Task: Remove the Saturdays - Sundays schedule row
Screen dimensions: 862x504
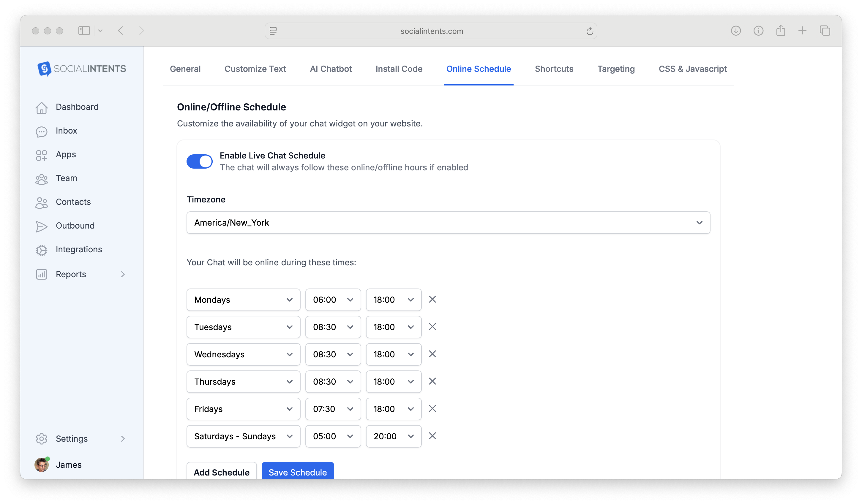Action: click(x=432, y=436)
